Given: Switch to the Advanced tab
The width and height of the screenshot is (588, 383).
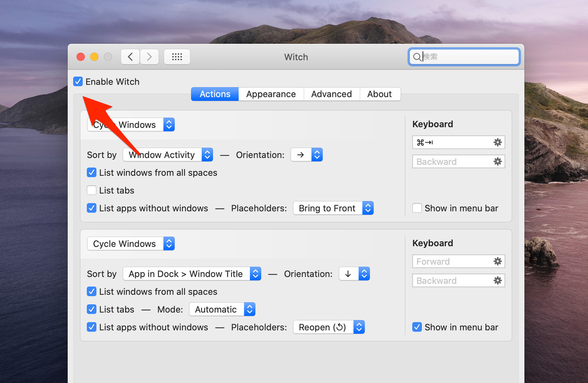Looking at the screenshot, I should coord(331,94).
